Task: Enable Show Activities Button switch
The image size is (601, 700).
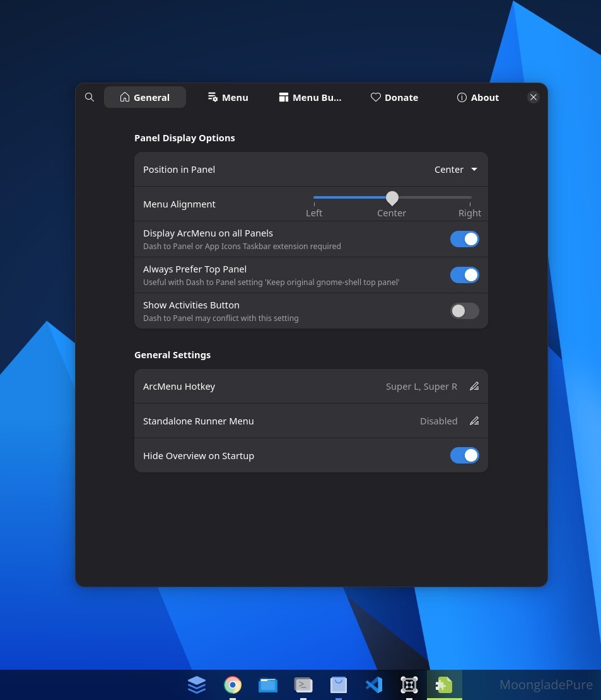Action: pos(464,311)
